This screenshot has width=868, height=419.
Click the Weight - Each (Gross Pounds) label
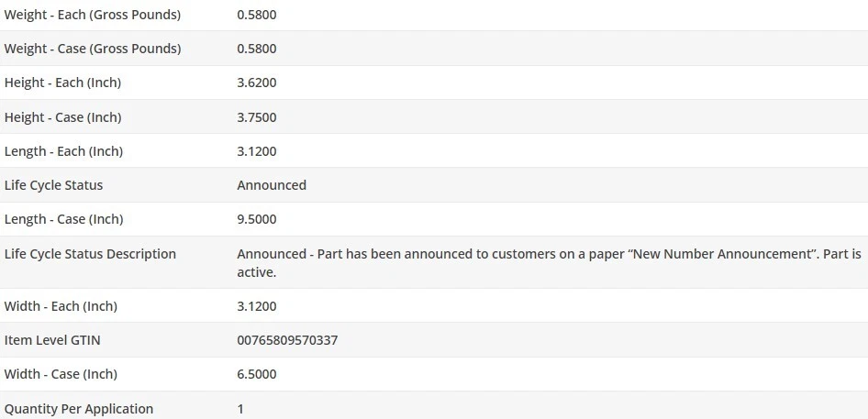(x=92, y=15)
